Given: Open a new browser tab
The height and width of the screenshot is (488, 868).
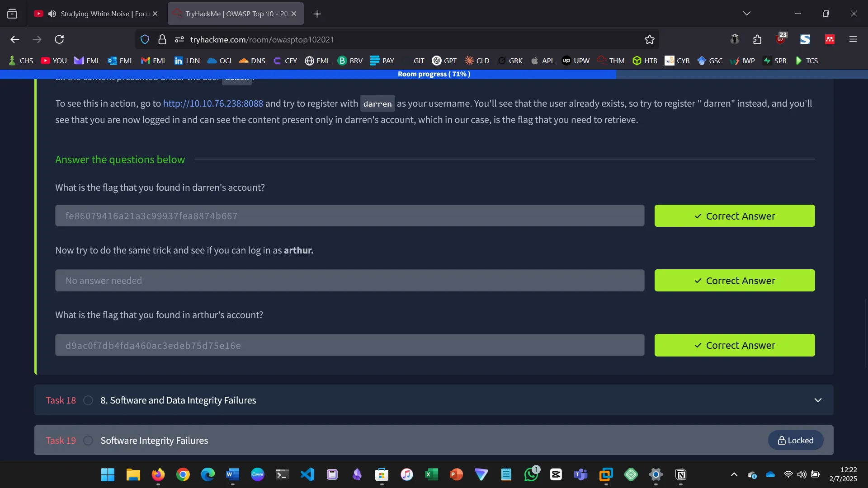Looking at the screenshot, I should pos(317,14).
